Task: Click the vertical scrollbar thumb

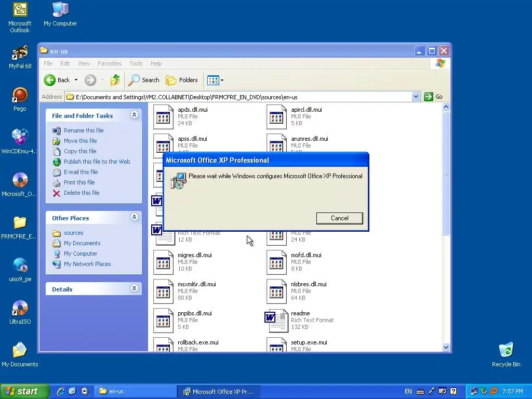Action: (x=446, y=173)
